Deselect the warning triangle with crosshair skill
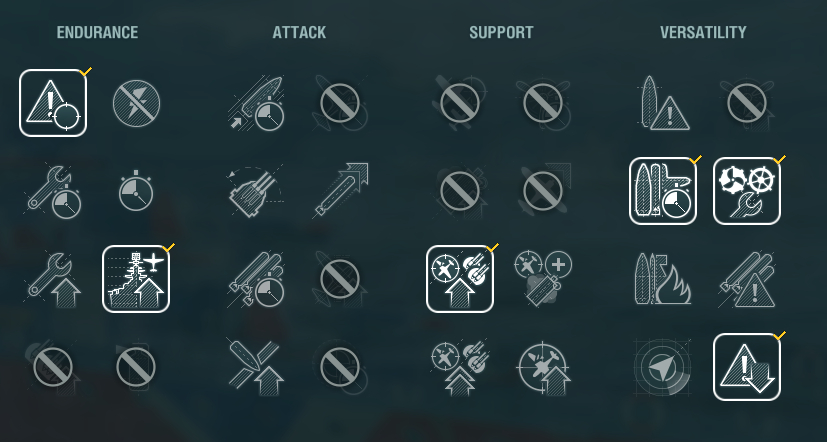The width and height of the screenshot is (827, 442). pos(53,103)
